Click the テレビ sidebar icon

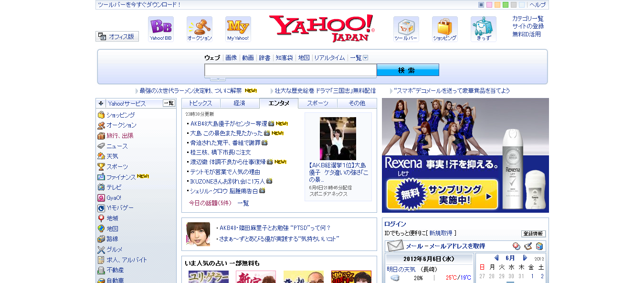101,187
